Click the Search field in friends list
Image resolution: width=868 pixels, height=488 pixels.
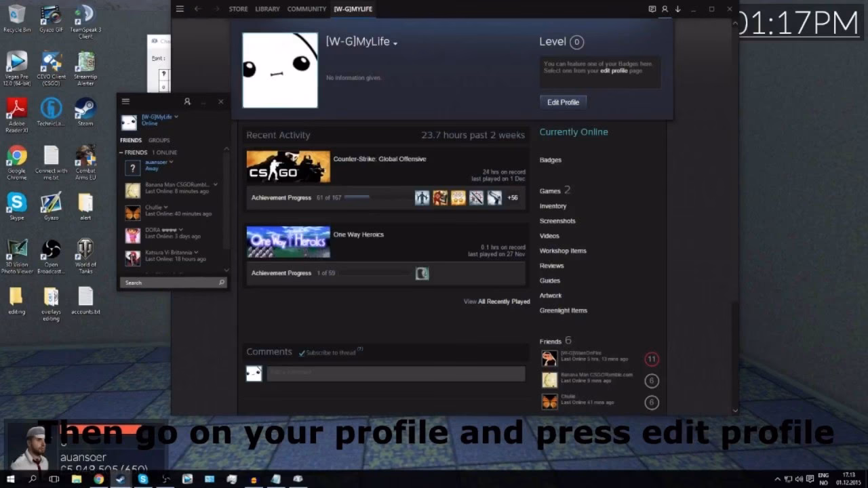click(x=173, y=283)
